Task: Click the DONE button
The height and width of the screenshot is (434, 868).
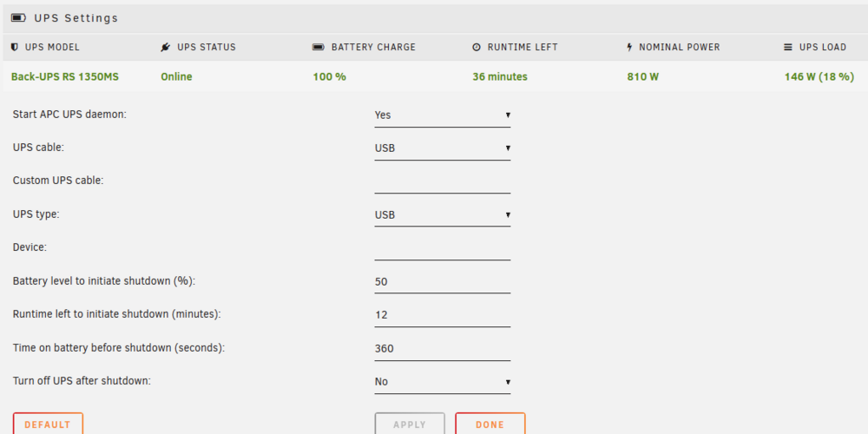Action: 490,424
